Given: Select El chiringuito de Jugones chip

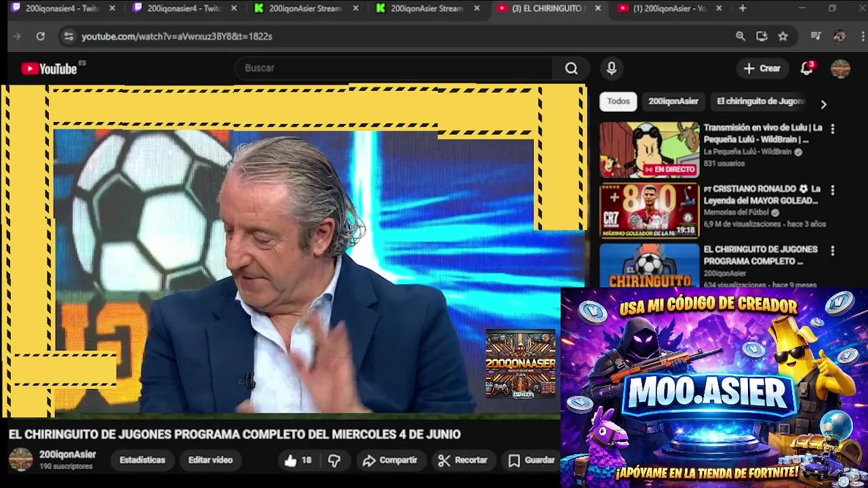Looking at the screenshot, I should pyautogui.click(x=759, y=102).
